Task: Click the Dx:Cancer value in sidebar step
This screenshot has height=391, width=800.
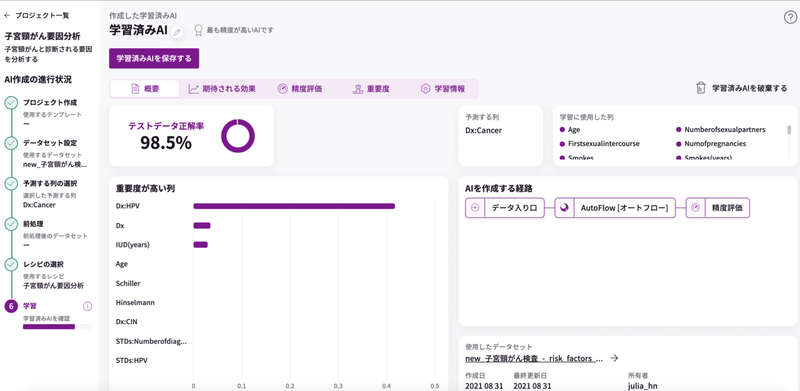Action: click(39, 205)
